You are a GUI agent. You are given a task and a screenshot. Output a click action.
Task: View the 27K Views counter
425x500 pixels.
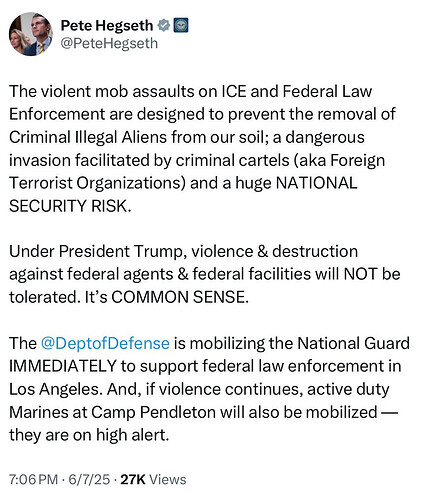[153, 479]
